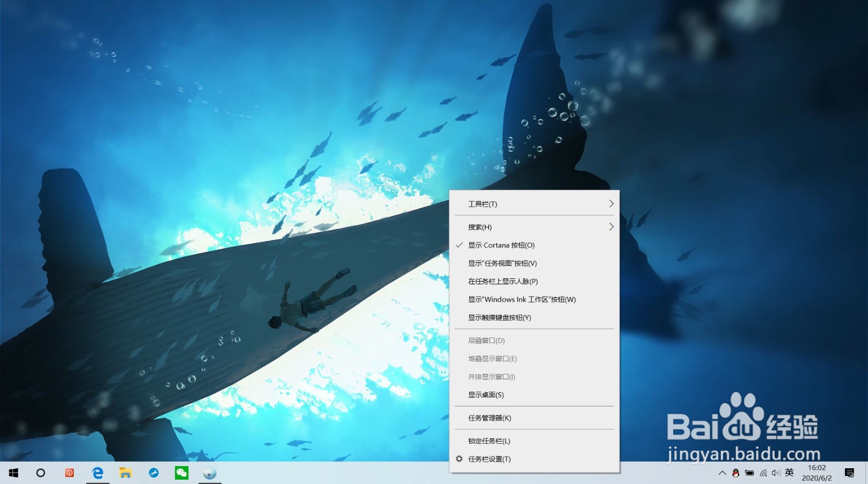Expand the 工具栏(T) submenu
868x484 pixels.
[534, 204]
